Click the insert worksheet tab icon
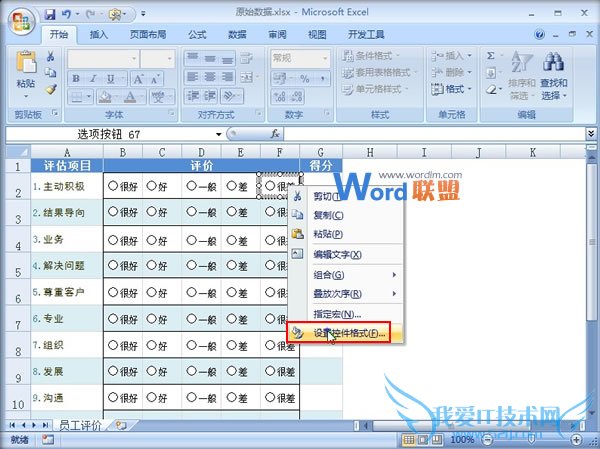Viewport: 600px width, 449px height. (x=121, y=425)
